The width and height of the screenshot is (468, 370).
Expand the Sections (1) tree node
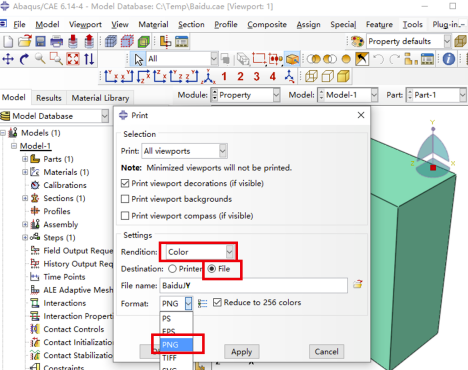[x=25, y=198]
